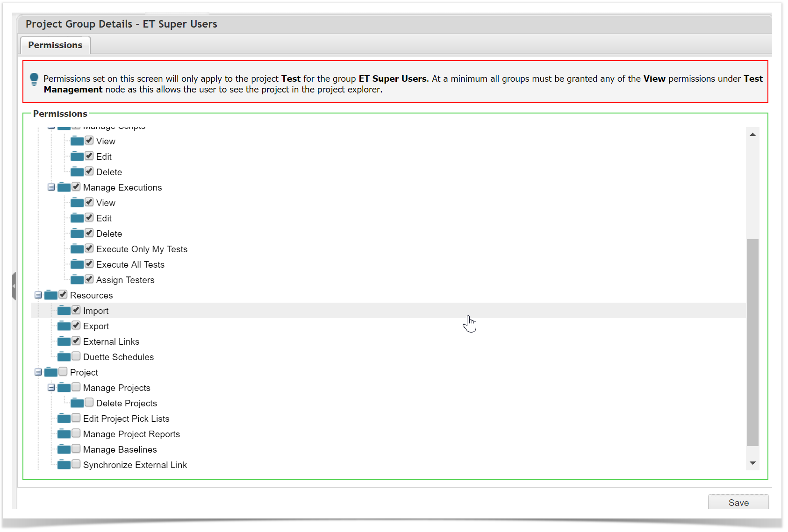Viewport: 788px width, 532px height.
Task: Select the Permissions tab
Action: (x=55, y=45)
